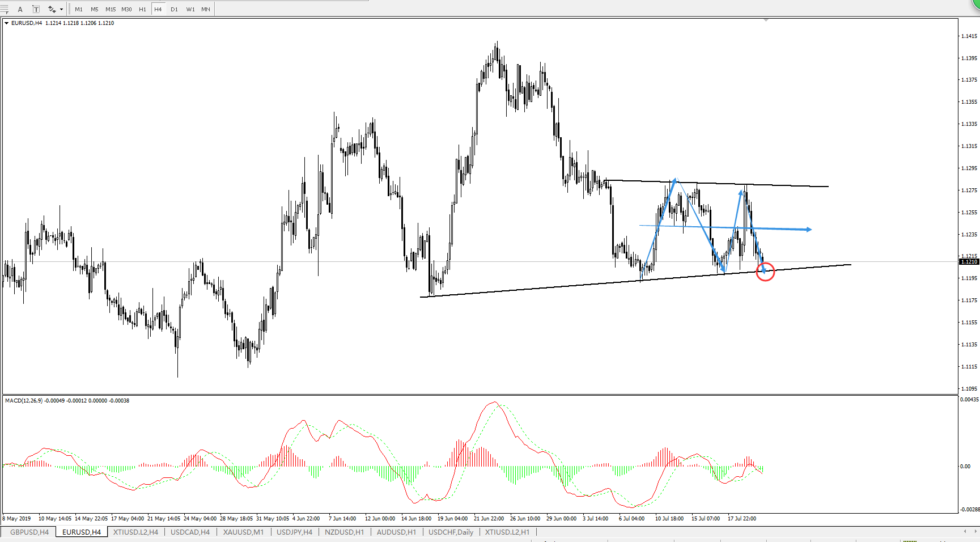
Task: Switch chart to W1 timeframe
Action: pyautogui.click(x=190, y=9)
